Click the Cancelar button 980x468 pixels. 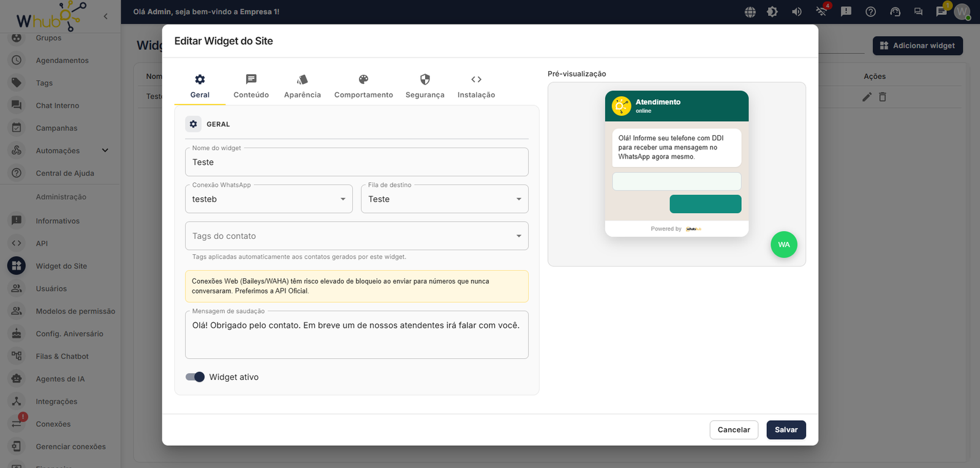734,429
